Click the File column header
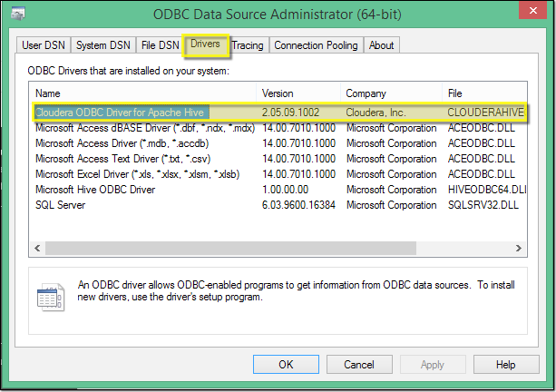 (x=484, y=93)
